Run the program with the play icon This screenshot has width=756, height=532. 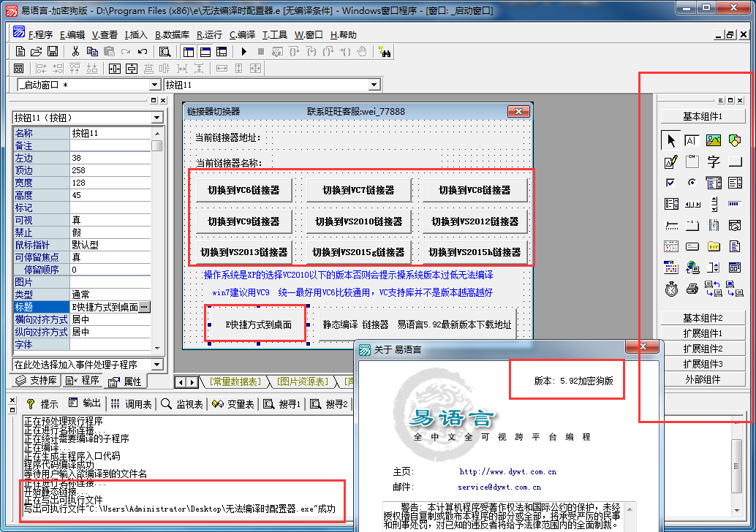(x=244, y=52)
